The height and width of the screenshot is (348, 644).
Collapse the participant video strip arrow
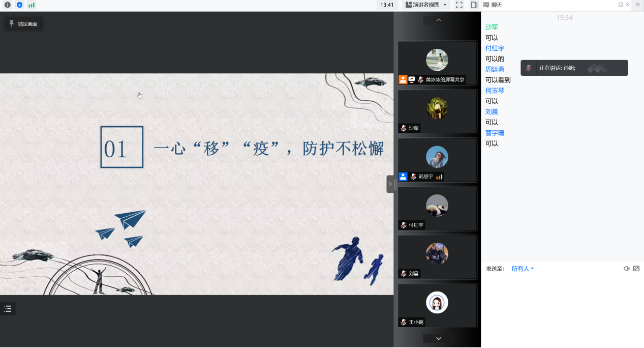pos(390,184)
